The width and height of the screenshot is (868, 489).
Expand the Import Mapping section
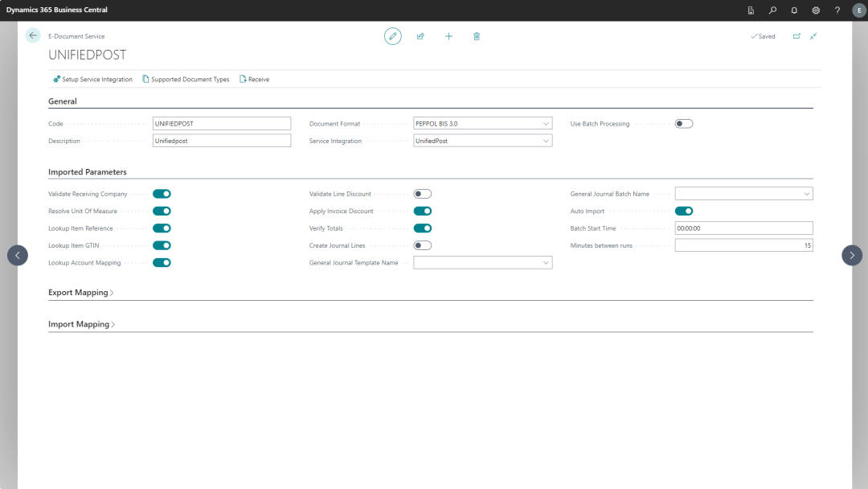pyautogui.click(x=81, y=324)
